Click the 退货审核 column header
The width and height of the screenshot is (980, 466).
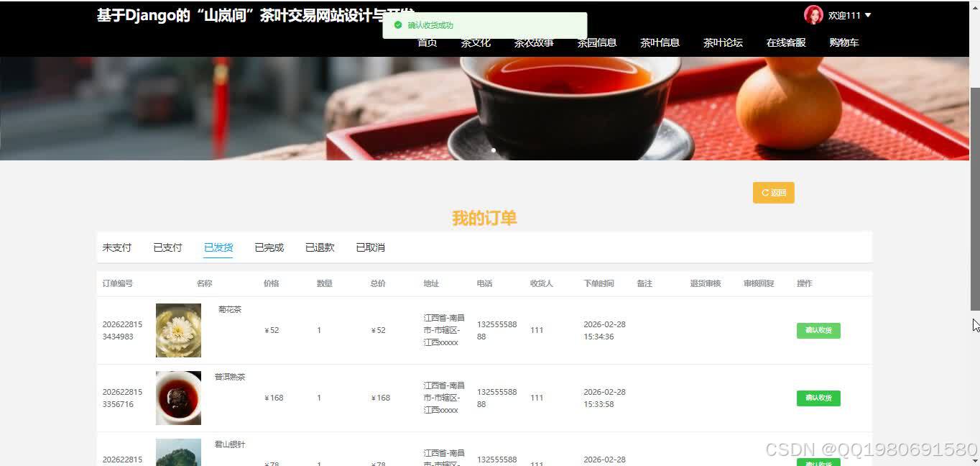click(x=706, y=283)
